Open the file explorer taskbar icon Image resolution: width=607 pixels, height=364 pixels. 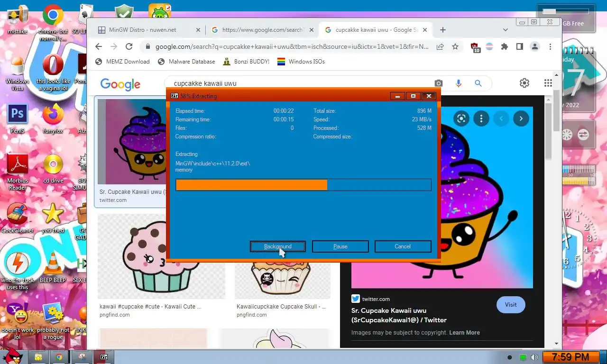tap(38, 357)
